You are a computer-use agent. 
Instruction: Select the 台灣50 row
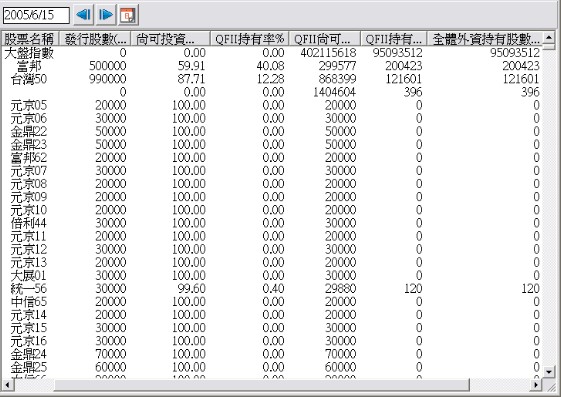(272, 79)
